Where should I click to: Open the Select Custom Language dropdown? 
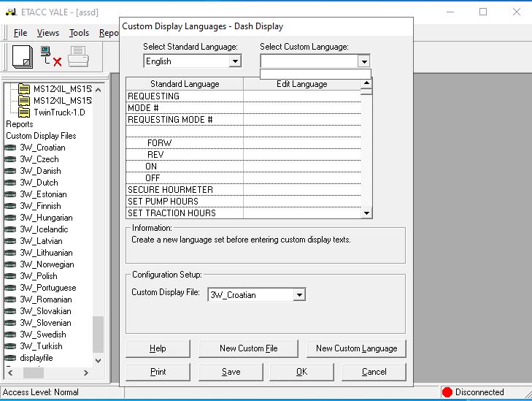363,62
